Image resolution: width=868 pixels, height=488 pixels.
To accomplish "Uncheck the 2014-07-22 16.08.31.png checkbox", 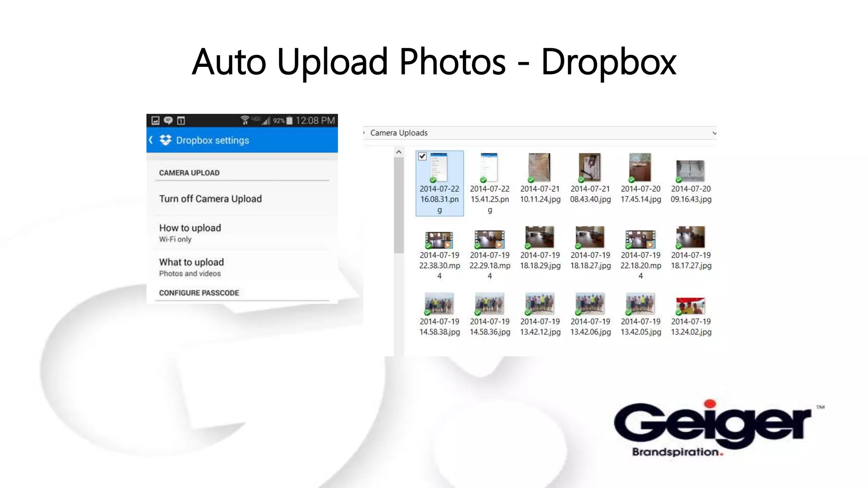I will (x=422, y=156).
